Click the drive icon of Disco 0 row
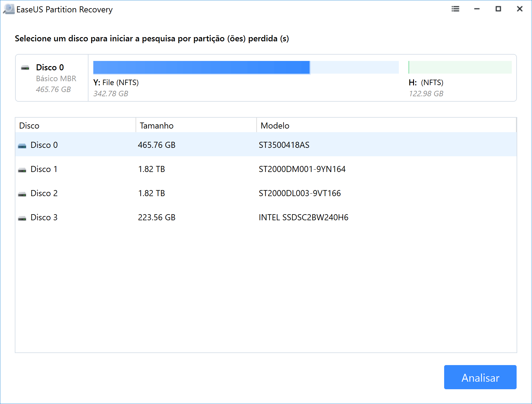Screen dimensions: 532x404 tap(22, 146)
